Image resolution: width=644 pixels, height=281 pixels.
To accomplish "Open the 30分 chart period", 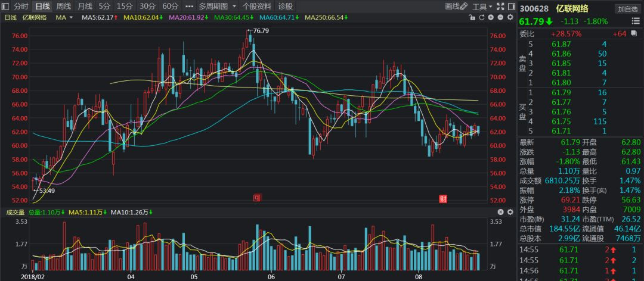I will (147, 6).
